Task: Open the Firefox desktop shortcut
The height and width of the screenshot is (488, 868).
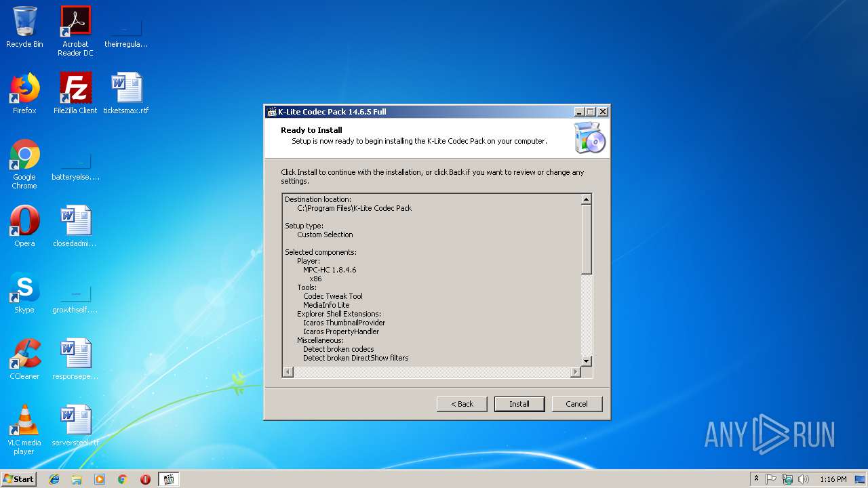Action: [x=24, y=94]
